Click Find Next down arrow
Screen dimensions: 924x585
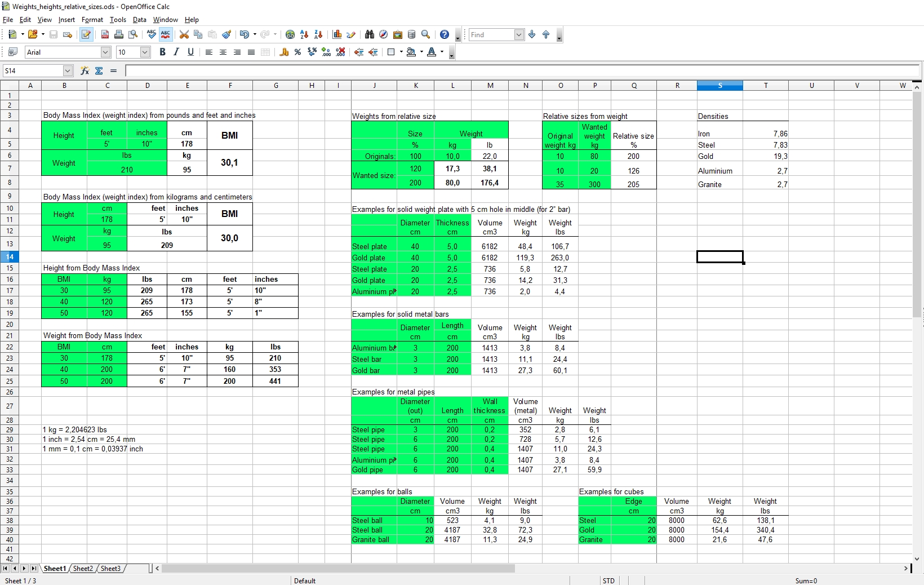532,34
